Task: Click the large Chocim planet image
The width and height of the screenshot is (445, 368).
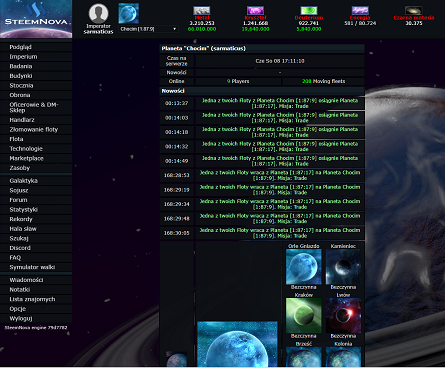Action: (237, 344)
